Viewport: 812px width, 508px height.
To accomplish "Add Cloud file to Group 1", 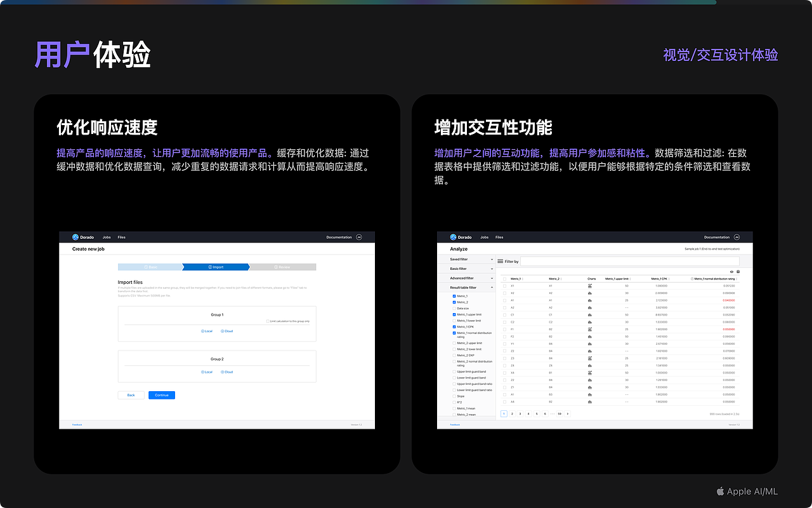I will tap(227, 331).
